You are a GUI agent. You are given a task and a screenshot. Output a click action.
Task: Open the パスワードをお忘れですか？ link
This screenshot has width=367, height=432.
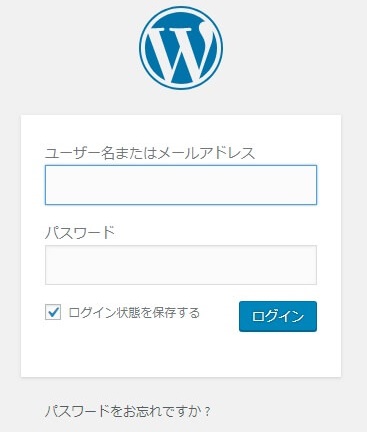pos(128,411)
